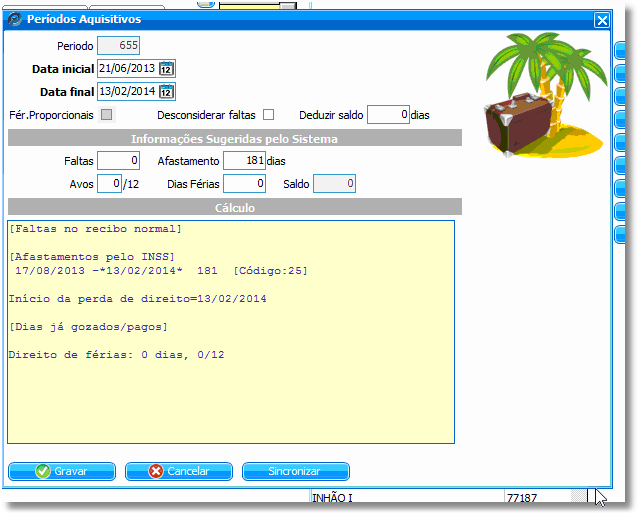The image size is (639, 516).
Task: Toggle the Fér.Proporcionais checkbox
Action: click(x=106, y=115)
